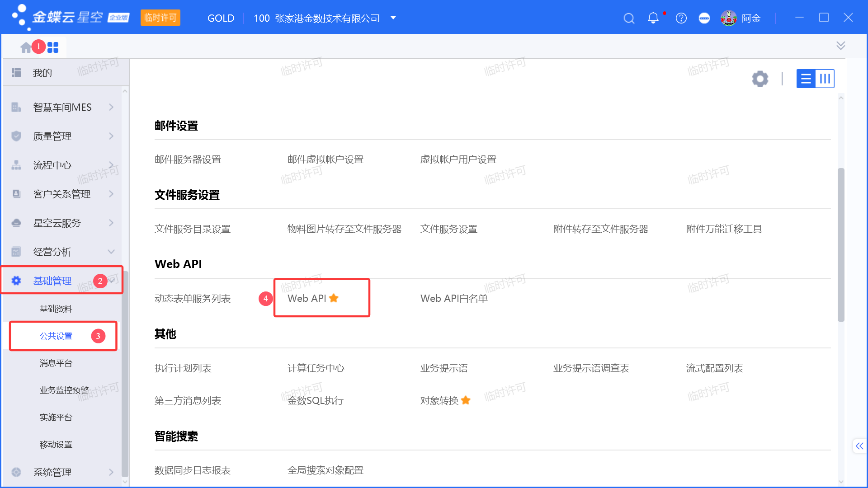Open company selector dropdown arrow
The image size is (868, 488).
point(393,18)
